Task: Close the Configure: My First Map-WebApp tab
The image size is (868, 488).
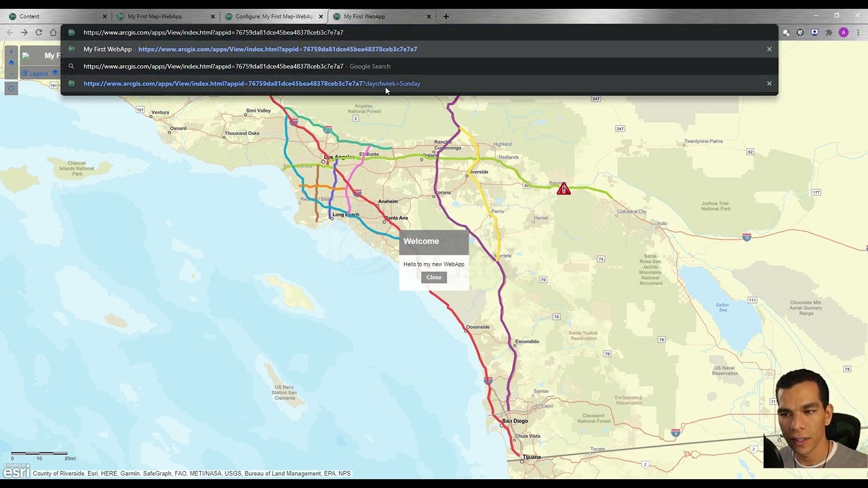Action: click(321, 16)
